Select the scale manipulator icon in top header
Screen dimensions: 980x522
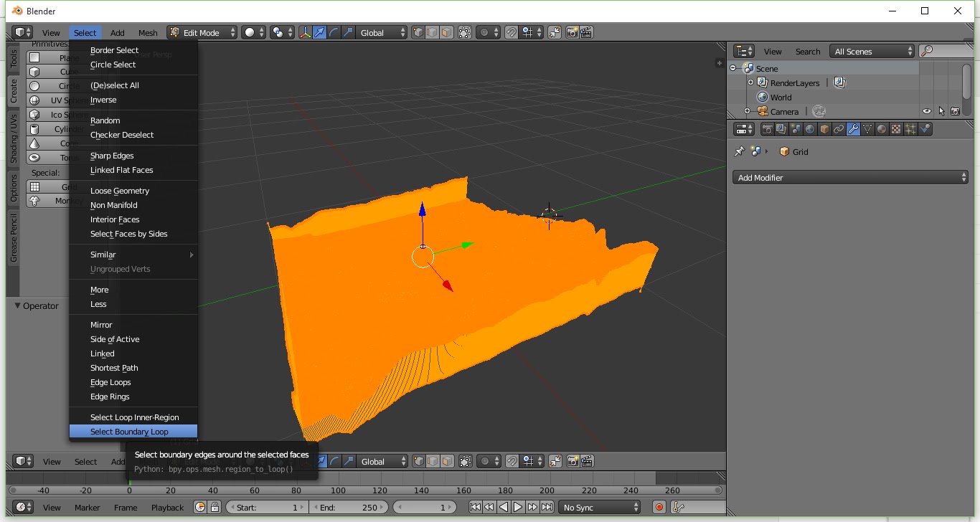[x=348, y=32]
